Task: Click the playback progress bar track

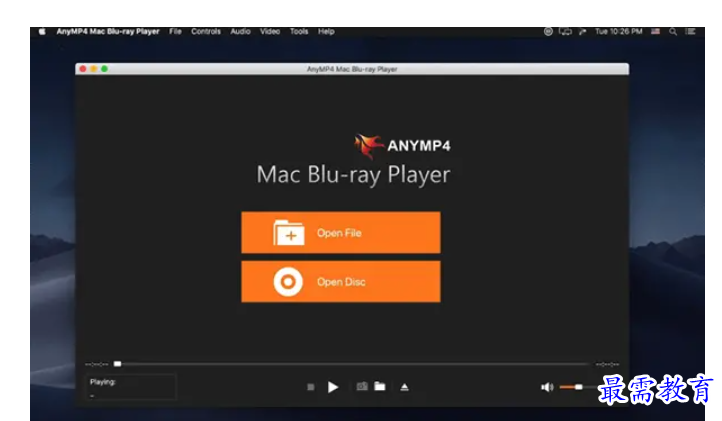Action: (352, 364)
